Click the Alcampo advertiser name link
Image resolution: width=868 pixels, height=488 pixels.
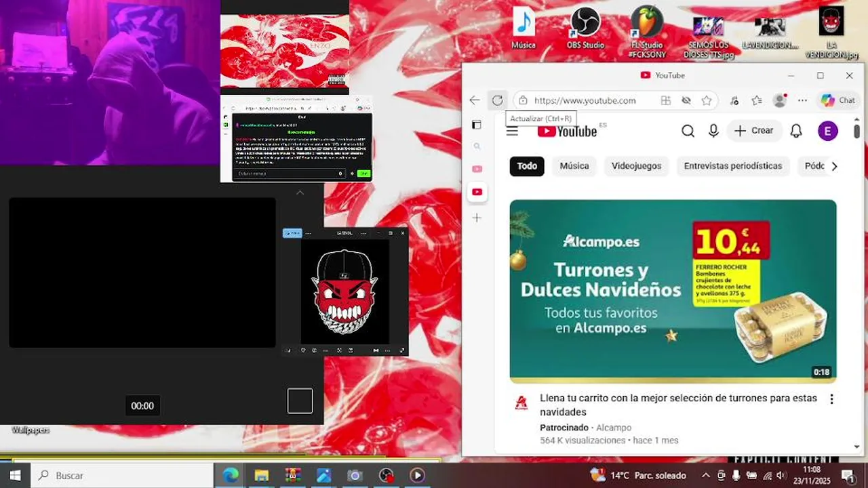coord(614,428)
